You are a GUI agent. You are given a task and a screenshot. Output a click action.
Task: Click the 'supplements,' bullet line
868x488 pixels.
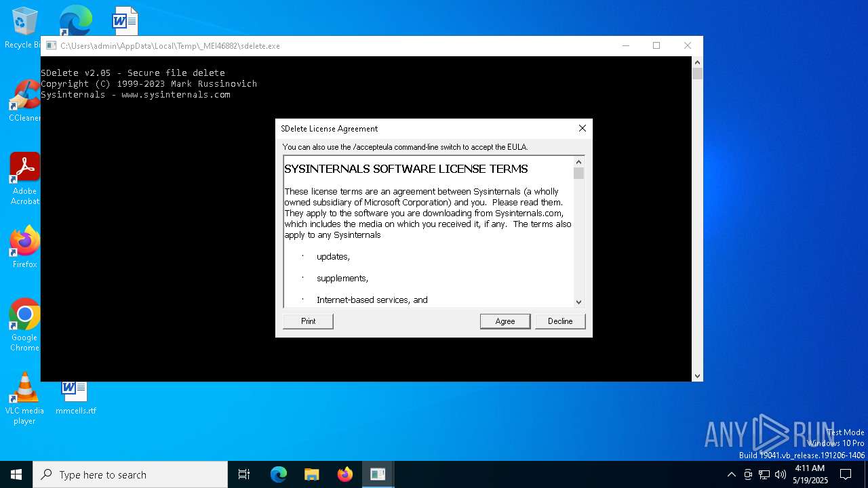click(x=342, y=278)
